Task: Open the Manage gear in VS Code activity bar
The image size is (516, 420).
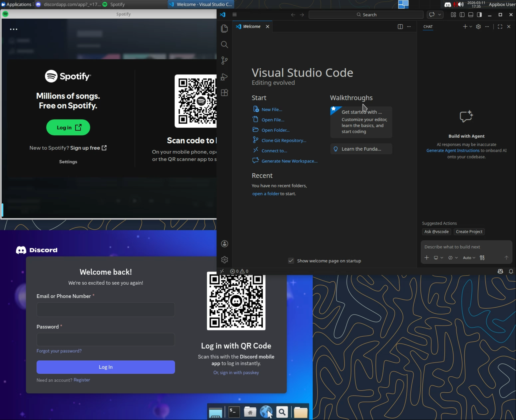Action: point(224,260)
